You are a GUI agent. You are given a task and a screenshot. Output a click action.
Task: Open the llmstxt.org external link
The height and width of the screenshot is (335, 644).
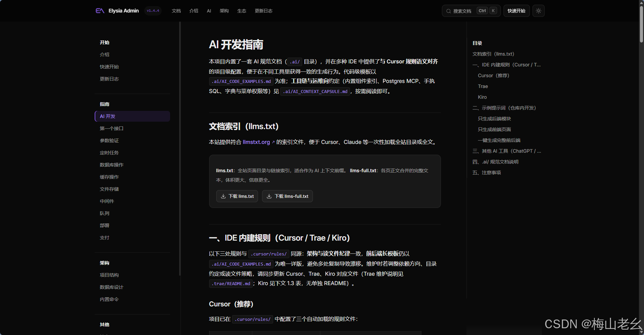pos(259,142)
